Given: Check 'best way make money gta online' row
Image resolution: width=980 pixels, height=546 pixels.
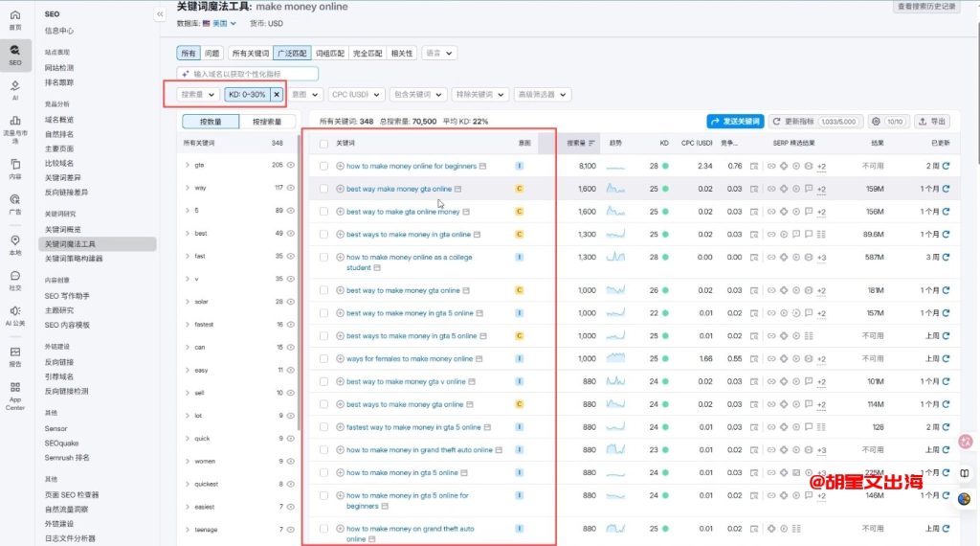Looking at the screenshot, I should tap(323, 189).
